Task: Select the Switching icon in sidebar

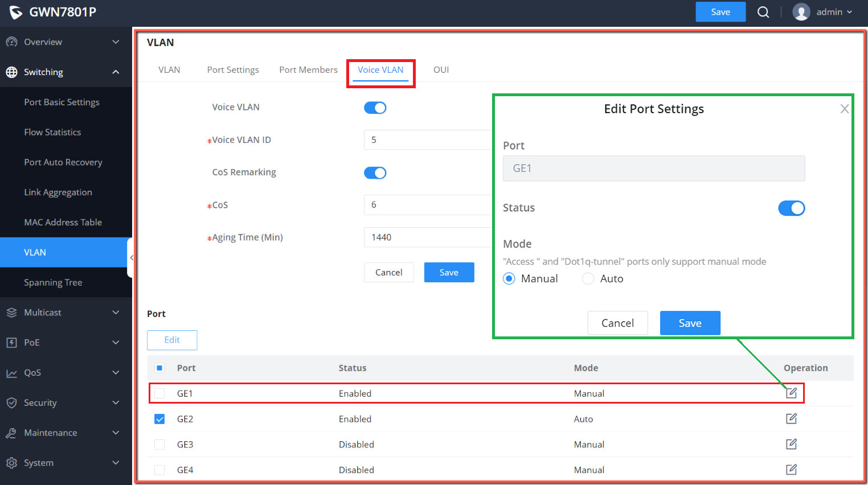Action: 11,72
